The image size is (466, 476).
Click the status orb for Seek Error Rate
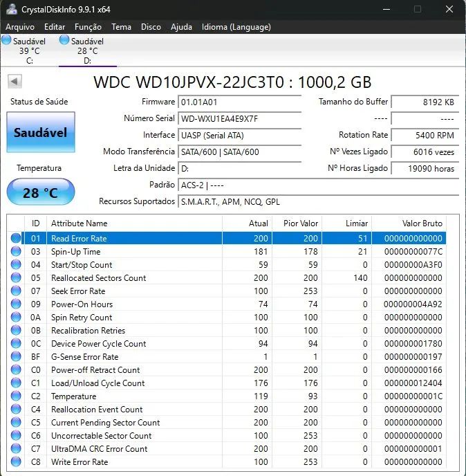click(x=16, y=291)
